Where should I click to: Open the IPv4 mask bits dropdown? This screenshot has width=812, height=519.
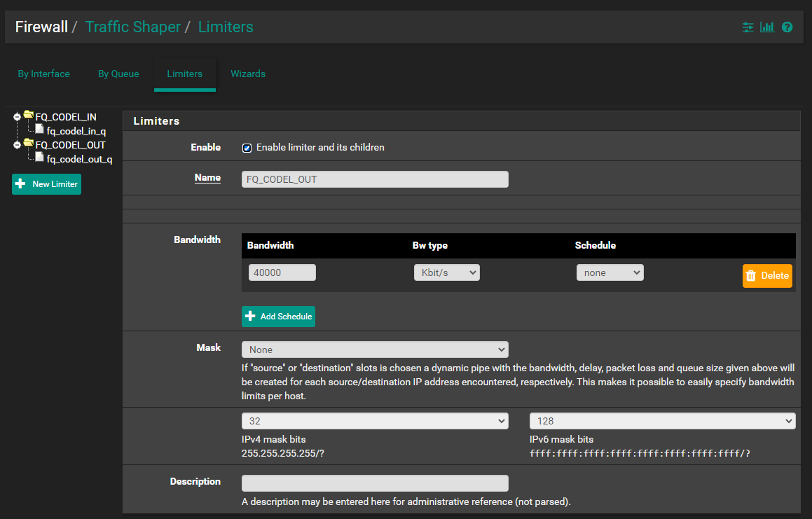[375, 421]
